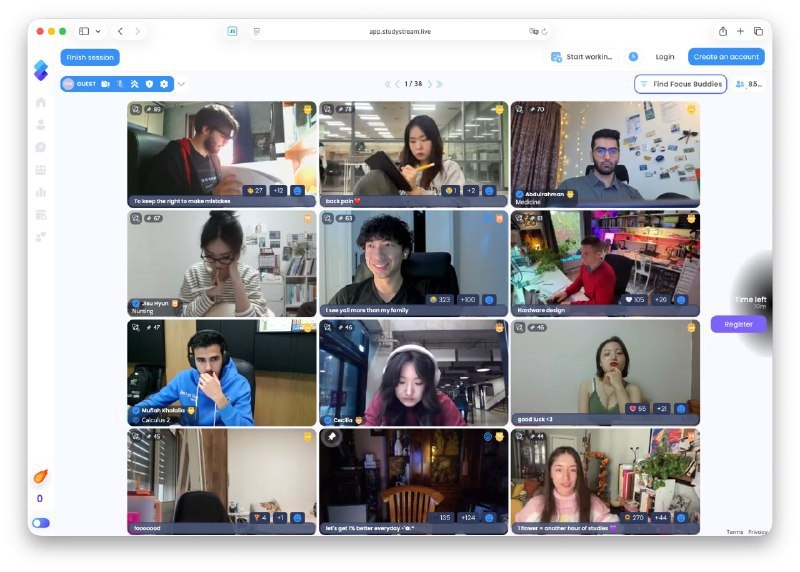Open the statistics bar-chart icon in the sidebar
Viewport: 800px width, 572px height.
click(41, 192)
